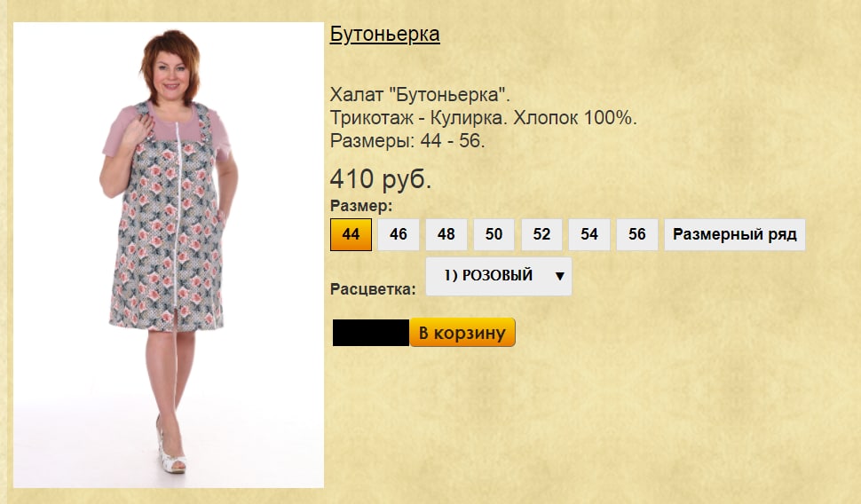The width and height of the screenshot is (861, 504).
Task: Select size 44
Action: (351, 234)
